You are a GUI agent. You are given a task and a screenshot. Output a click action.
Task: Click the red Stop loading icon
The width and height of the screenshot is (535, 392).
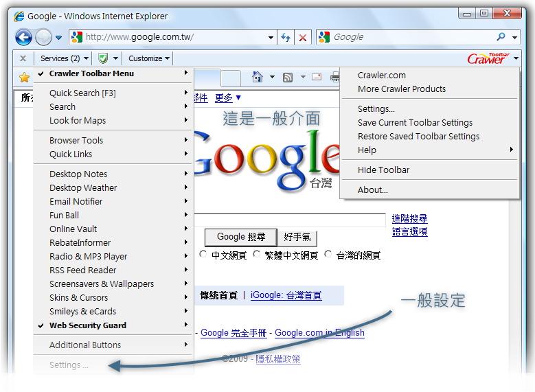point(302,37)
